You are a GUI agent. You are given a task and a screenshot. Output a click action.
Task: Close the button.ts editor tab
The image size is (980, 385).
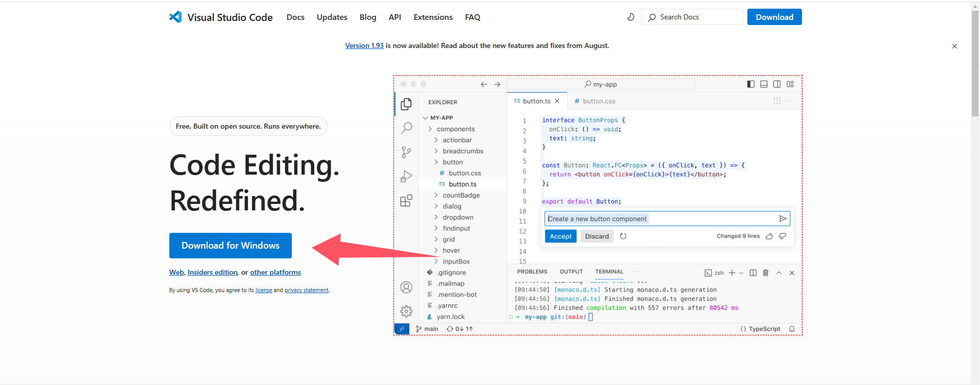click(557, 101)
